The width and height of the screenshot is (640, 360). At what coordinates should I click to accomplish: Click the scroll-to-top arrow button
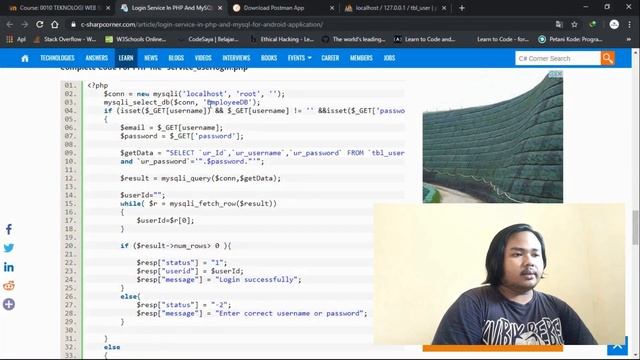coord(617,346)
